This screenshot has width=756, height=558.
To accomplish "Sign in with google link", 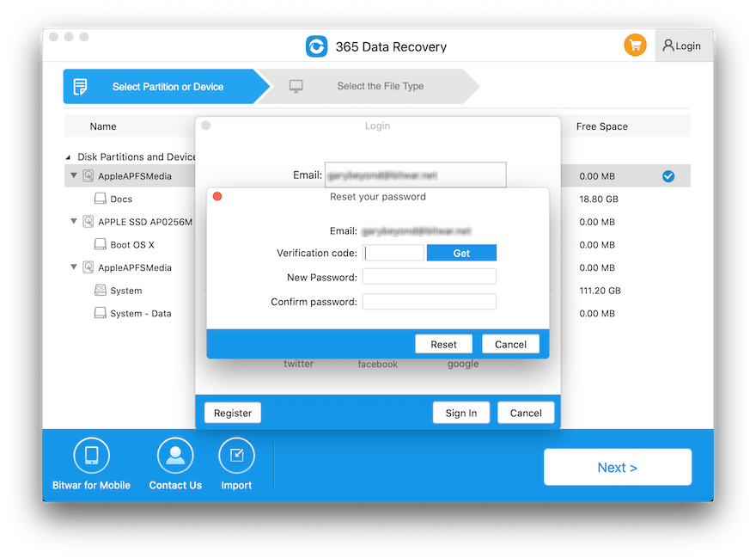I will 463,364.
